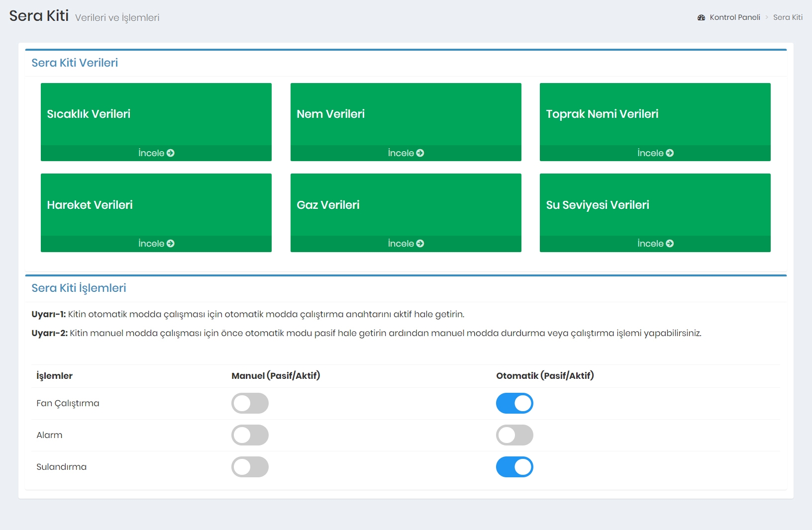The image size is (812, 530).
Task: Click the arrow icon under Hareket Verileri
Action: click(171, 244)
